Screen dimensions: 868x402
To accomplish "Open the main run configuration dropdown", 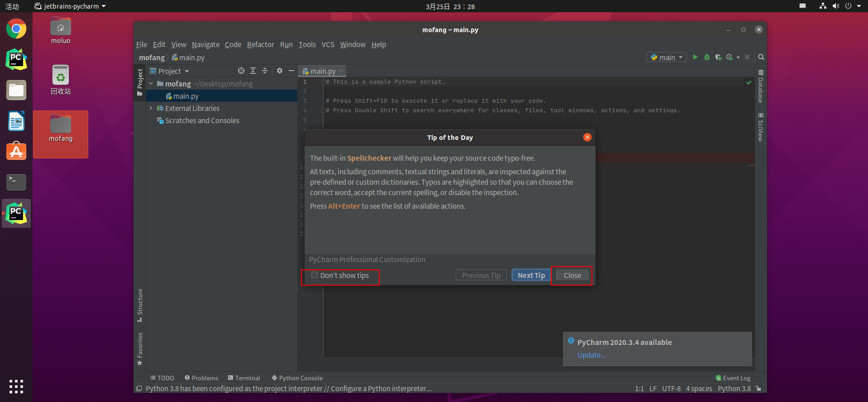I will point(667,57).
